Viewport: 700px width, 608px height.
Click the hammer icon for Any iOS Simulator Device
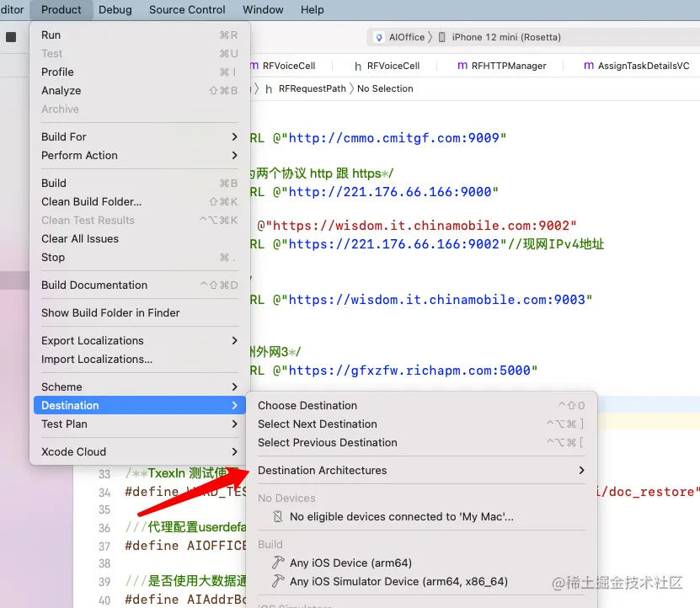[x=278, y=581]
